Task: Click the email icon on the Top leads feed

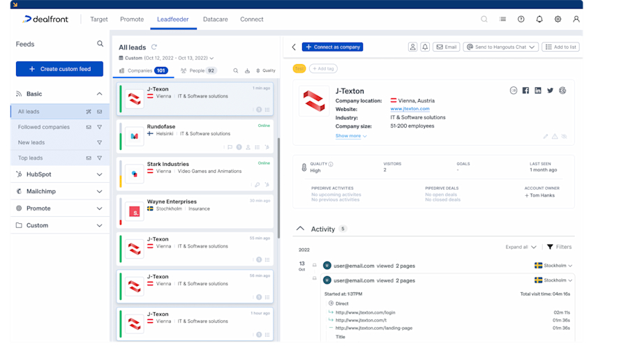Action: pos(89,158)
